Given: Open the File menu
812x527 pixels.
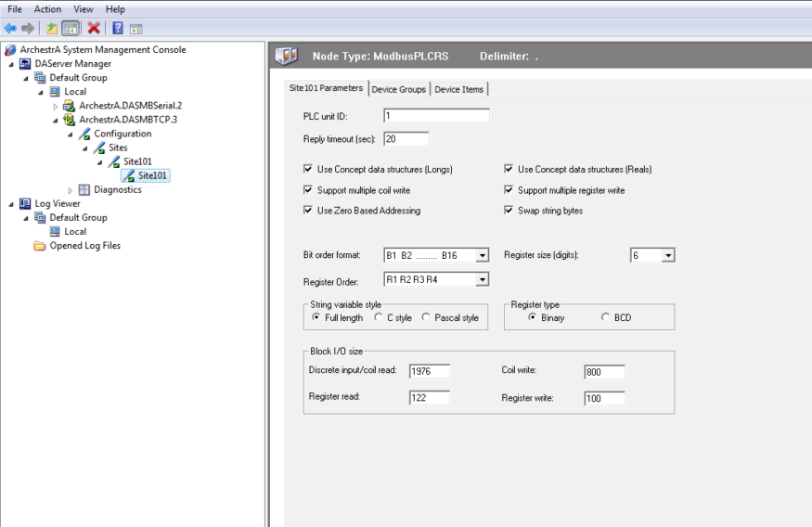Looking at the screenshot, I should 15,9.
